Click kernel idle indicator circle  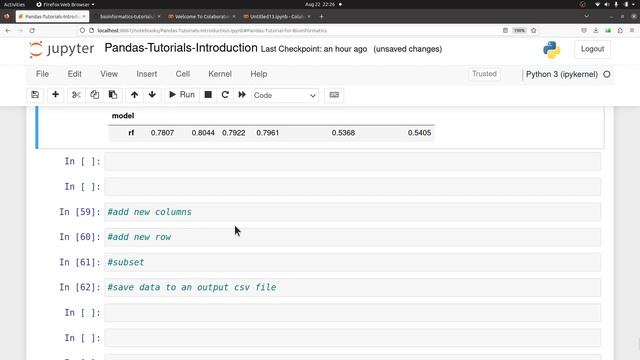tap(607, 74)
